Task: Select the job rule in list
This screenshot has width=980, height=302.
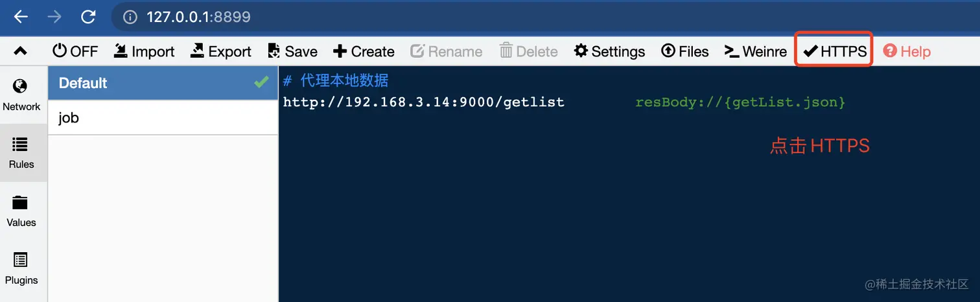Action: (163, 118)
